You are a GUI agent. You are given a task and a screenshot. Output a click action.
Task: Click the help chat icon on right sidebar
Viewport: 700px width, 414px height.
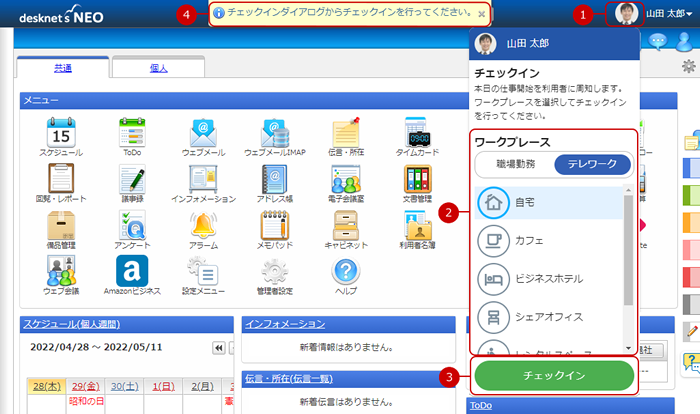[691, 363]
